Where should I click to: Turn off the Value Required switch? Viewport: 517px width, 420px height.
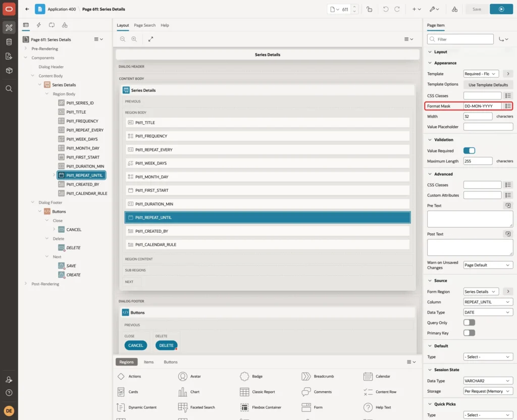coord(469,150)
